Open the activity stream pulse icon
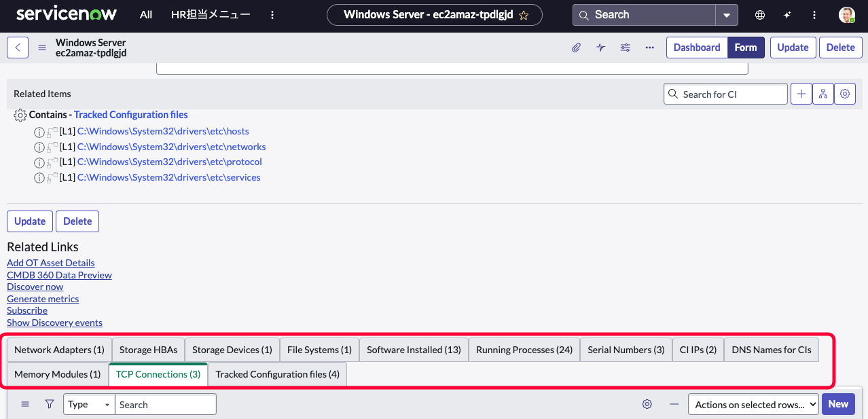The height and width of the screenshot is (419, 868). 600,48
